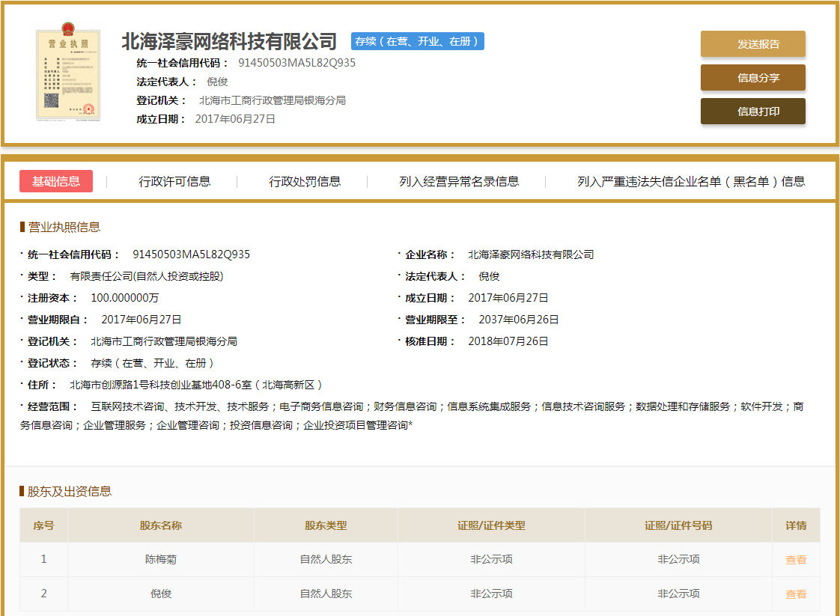840x616 pixels.
Task: Click the 存续（在营、开业、在册）status badge
Action: point(417,41)
